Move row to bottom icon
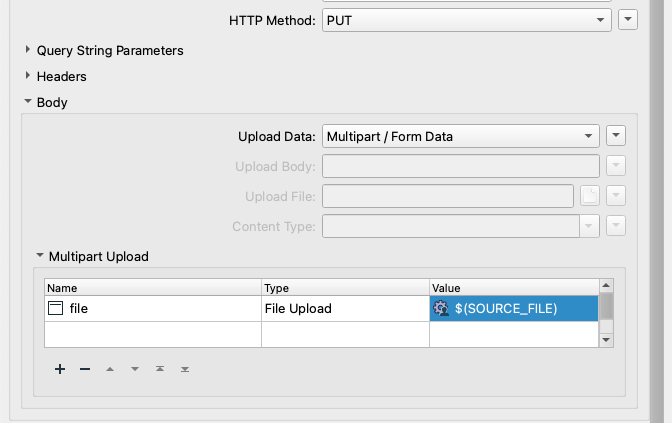Viewport: 672px width, 423px height. pyautogui.click(x=185, y=369)
